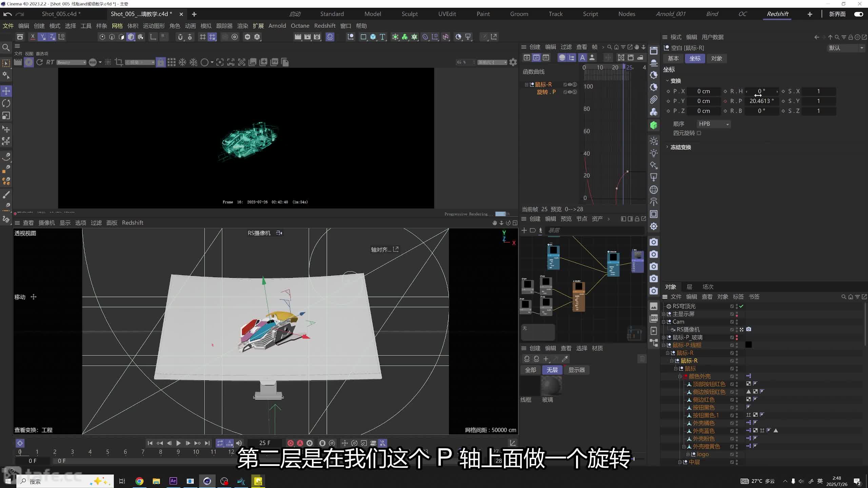Tick the 四元旋转 checkbox

click(699, 133)
